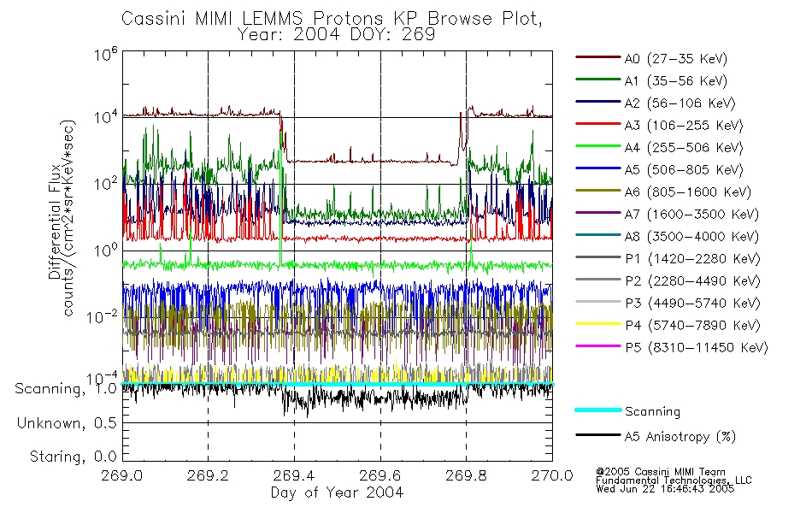Click the 270.0 x-axis tick label

[552, 475]
